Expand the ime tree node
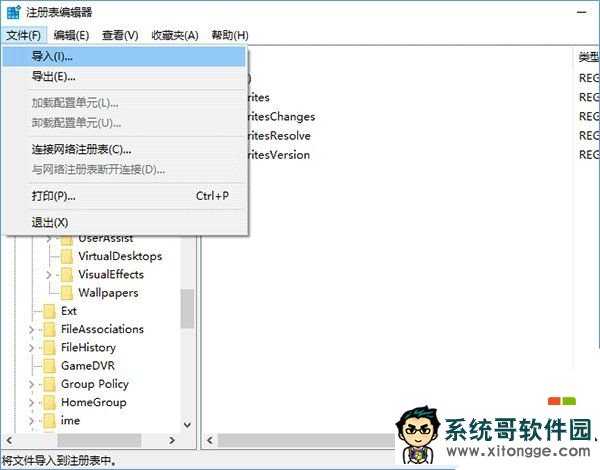This screenshot has height=470, width=600. 31,421
